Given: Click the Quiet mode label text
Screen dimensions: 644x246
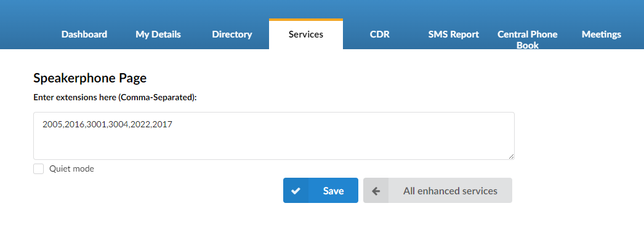Looking at the screenshot, I should [71, 169].
